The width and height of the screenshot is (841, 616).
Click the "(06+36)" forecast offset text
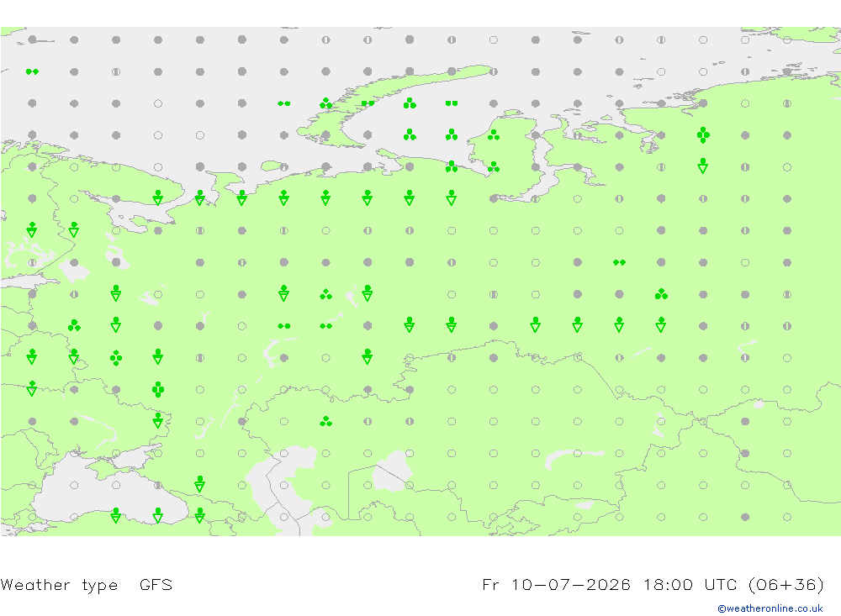(785, 585)
